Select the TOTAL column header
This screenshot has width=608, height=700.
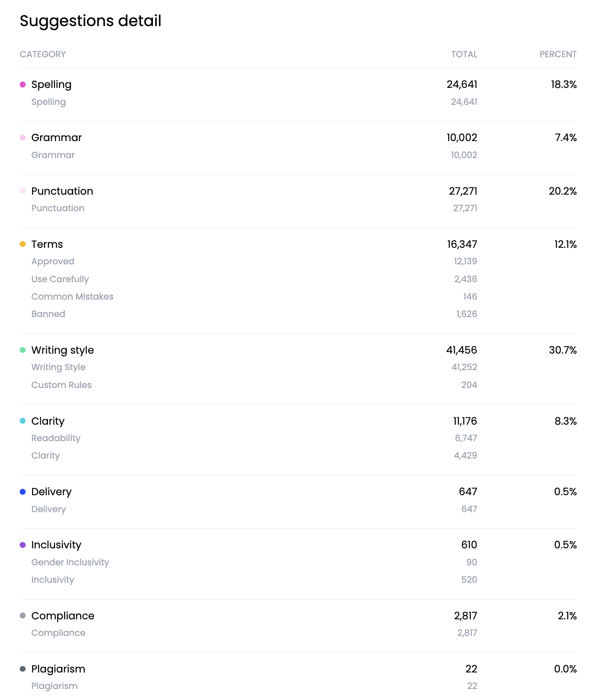464,54
